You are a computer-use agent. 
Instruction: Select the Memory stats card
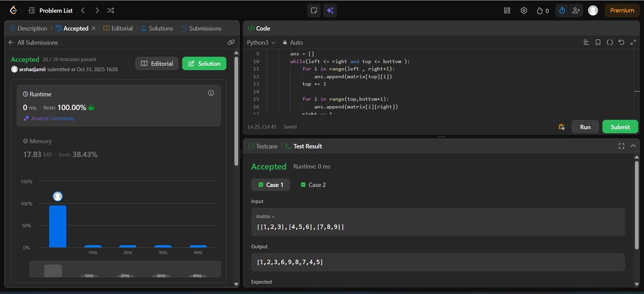pyautogui.click(x=119, y=148)
